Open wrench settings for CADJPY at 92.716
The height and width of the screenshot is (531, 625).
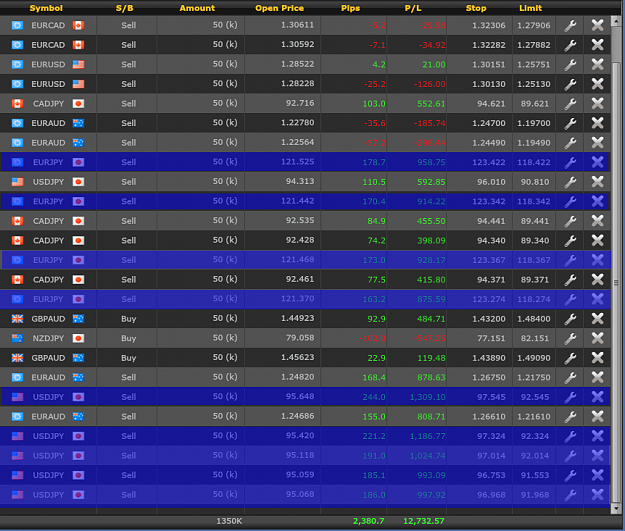[x=570, y=104]
